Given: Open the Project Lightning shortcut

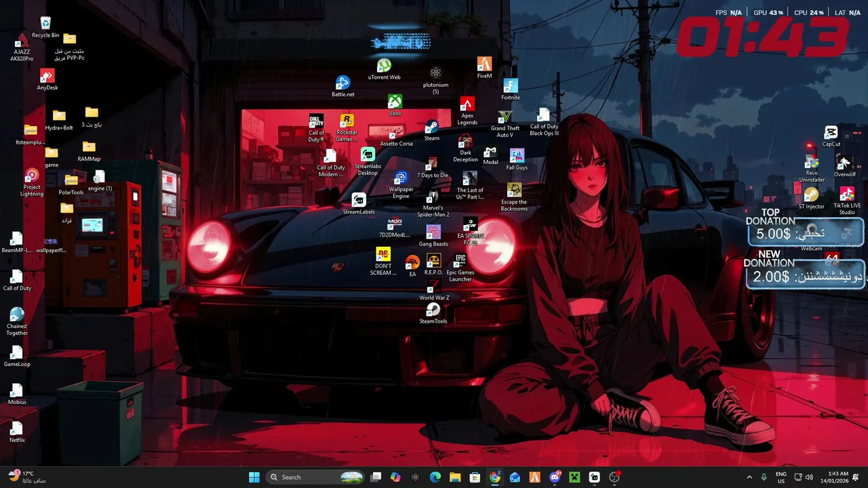Looking at the screenshot, I should 32,183.
